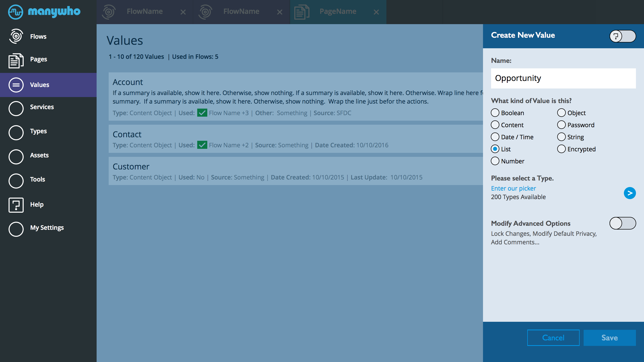644x362 pixels.
Task: Click Source: SFDC on Account row
Action: 332,113
